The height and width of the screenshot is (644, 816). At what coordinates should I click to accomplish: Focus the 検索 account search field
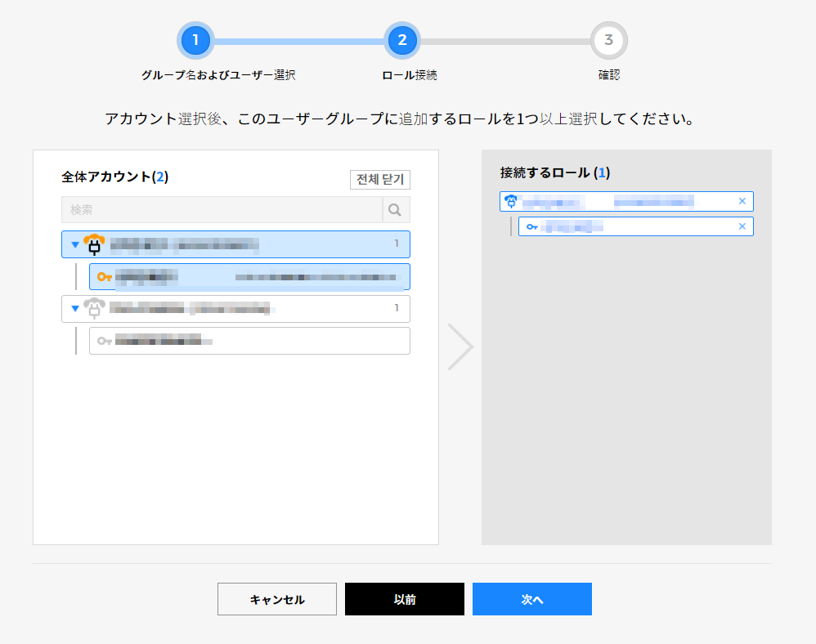pyautogui.click(x=222, y=210)
